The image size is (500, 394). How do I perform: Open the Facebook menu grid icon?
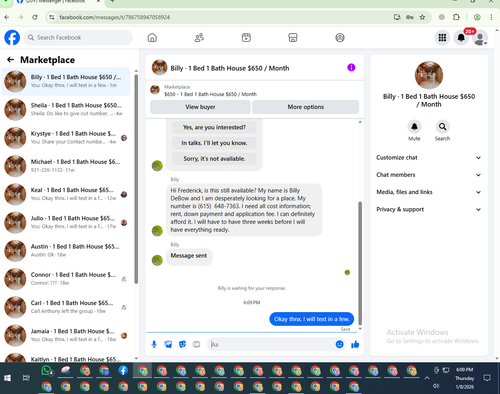pyautogui.click(x=442, y=38)
